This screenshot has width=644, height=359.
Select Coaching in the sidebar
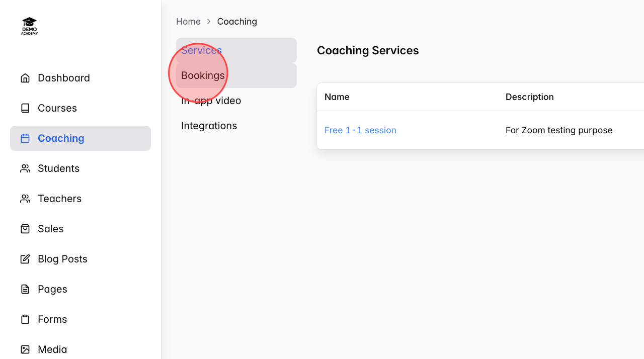coord(80,138)
